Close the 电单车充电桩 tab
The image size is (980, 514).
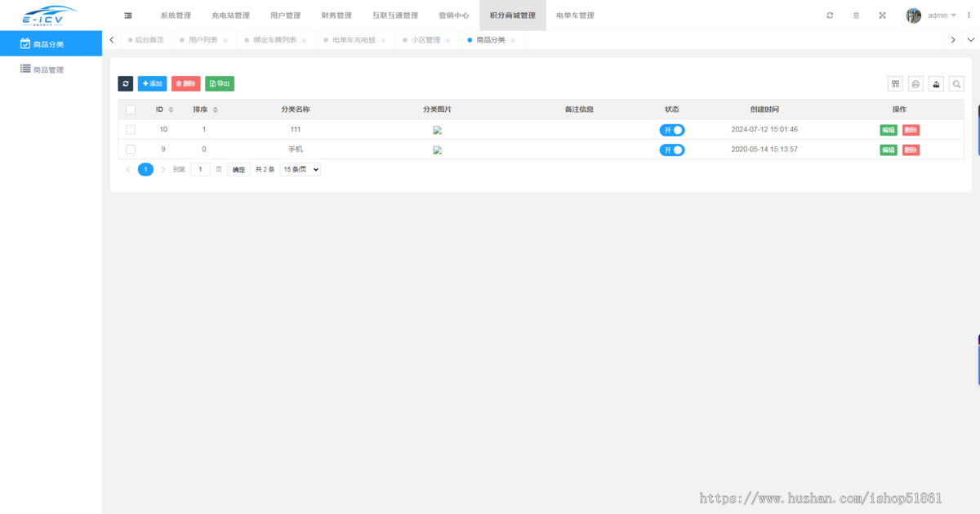(x=383, y=40)
